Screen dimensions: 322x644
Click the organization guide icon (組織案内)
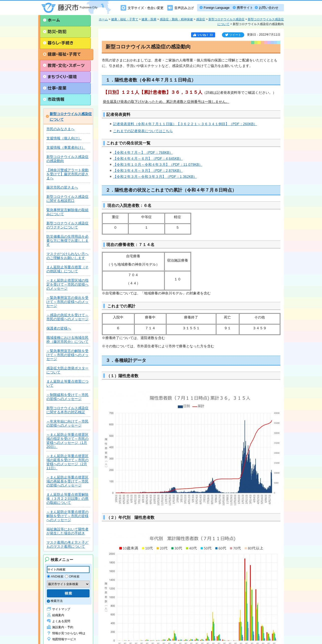(49, 615)
